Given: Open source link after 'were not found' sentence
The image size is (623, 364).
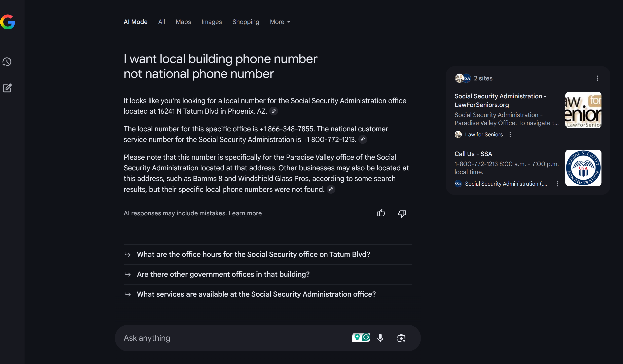Looking at the screenshot, I should (331, 189).
